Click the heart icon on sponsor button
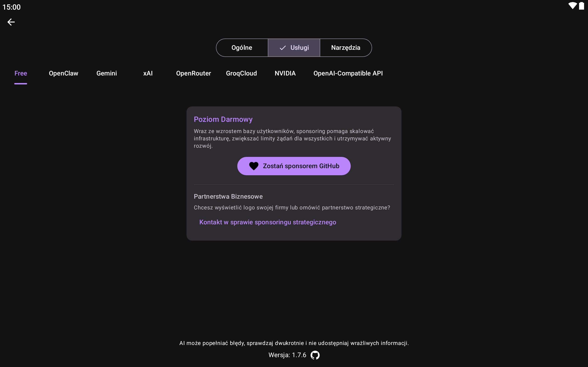This screenshot has height=367, width=588. point(254,166)
